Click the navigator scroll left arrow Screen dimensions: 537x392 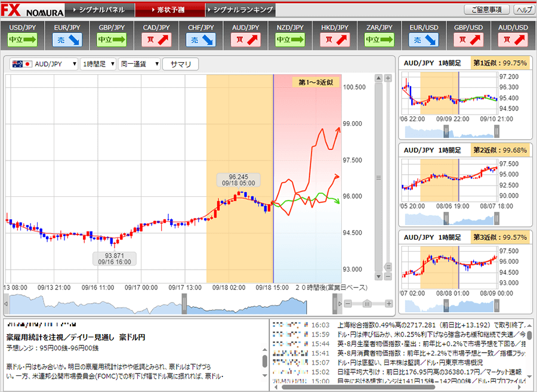6,304
